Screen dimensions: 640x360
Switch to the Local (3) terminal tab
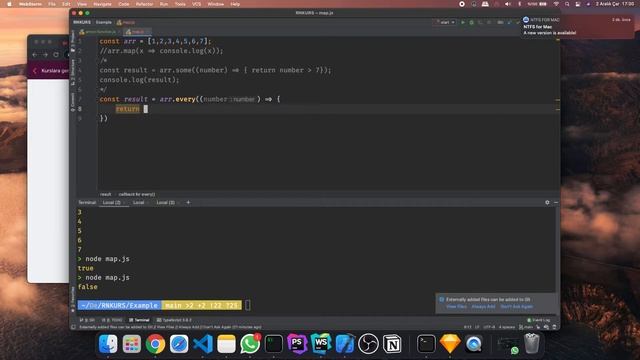(x=165, y=202)
